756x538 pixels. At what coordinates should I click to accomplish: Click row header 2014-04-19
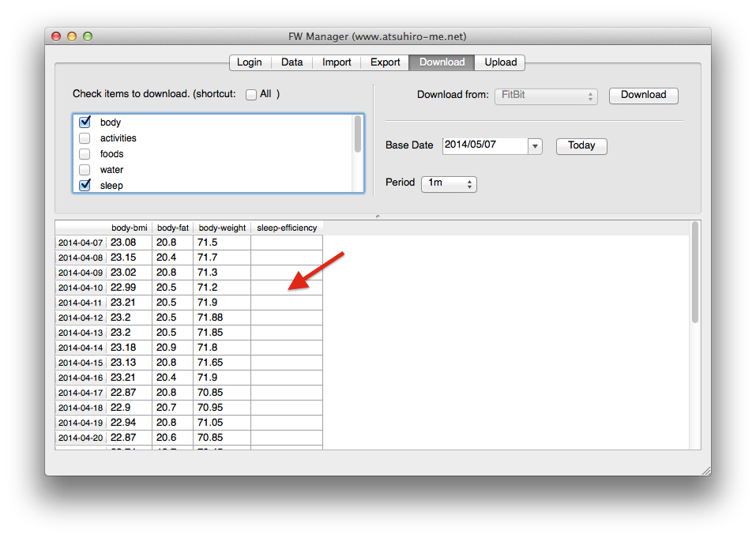[x=81, y=423]
